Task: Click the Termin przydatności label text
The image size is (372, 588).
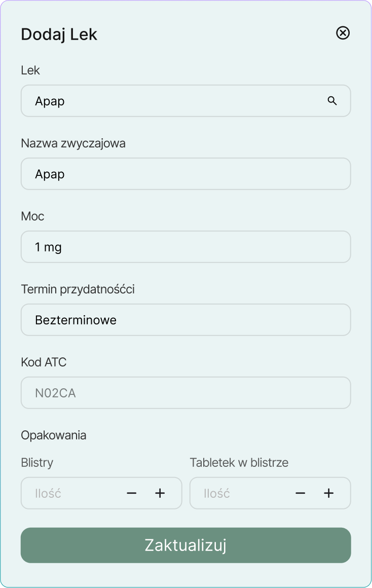Action: [x=78, y=289]
